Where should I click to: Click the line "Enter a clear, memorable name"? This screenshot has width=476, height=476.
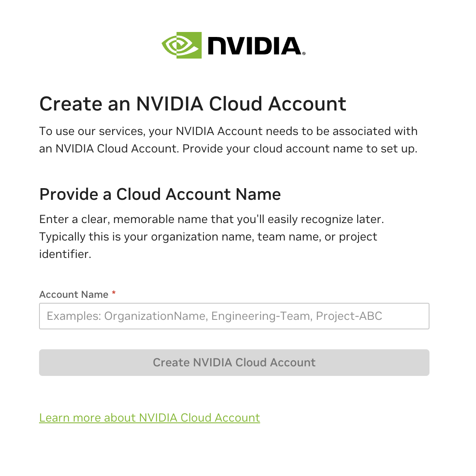click(x=211, y=219)
